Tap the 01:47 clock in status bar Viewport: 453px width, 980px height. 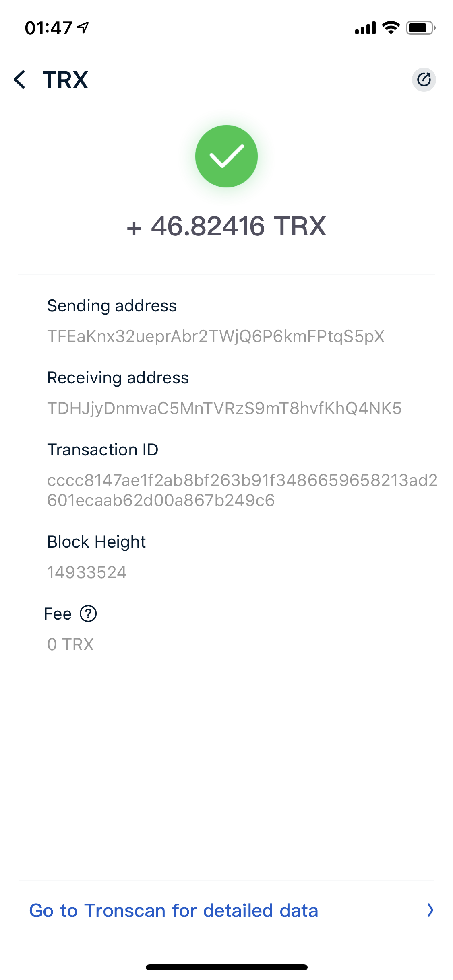(x=48, y=28)
